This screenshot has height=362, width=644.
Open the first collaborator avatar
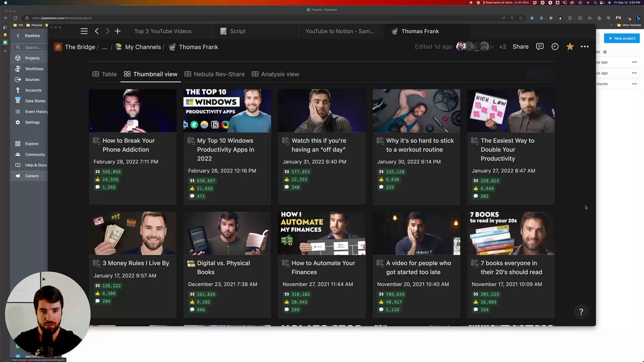pyautogui.click(x=460, y=47)
